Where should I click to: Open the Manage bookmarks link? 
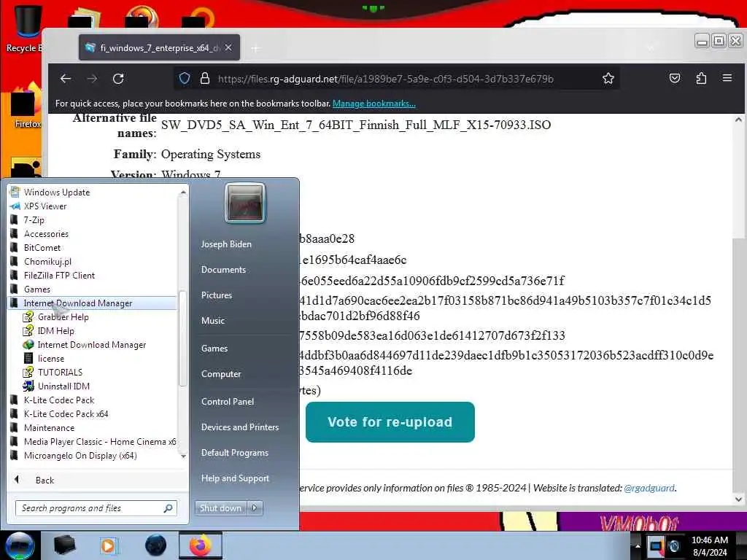pyautogui.click(x=374, y=104)
